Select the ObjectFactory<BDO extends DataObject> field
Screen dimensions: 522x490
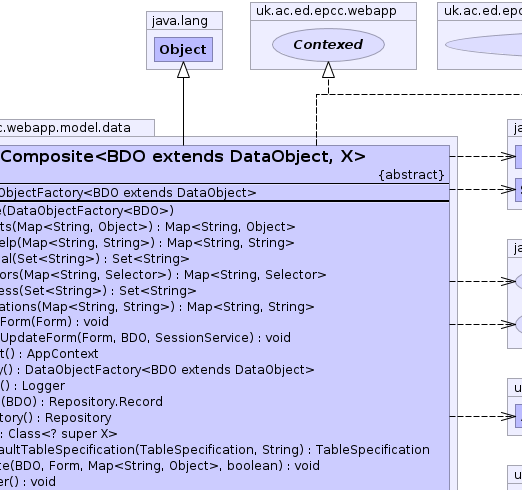coord(128,193)
